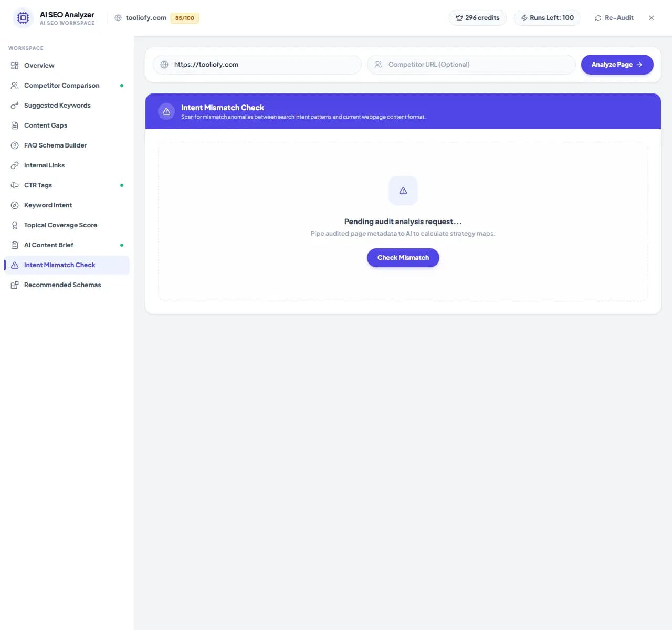Viewport: 672px width, 630px height.
Task: Close the analyzer with the X button
Action: (x=652, y=18)
